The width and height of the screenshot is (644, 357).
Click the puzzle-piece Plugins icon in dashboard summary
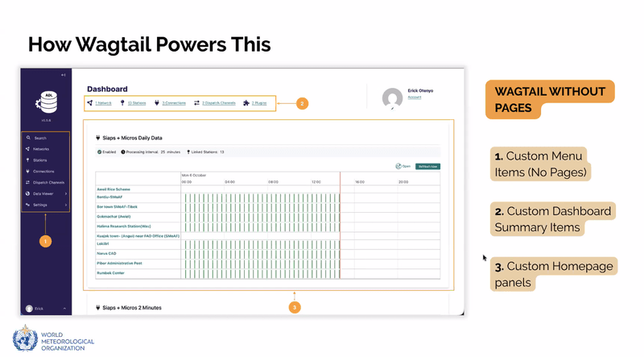click(x=246, y=103)
